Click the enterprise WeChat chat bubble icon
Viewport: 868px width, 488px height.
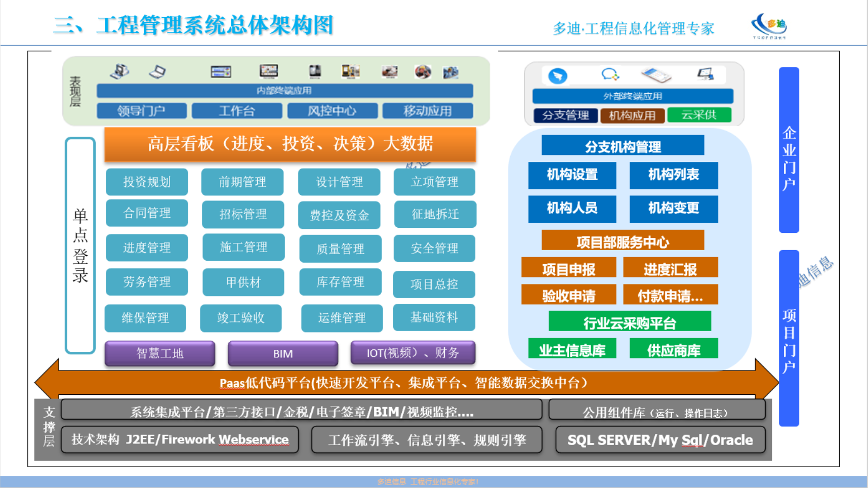pyautogui.click(x=610, y=75)
